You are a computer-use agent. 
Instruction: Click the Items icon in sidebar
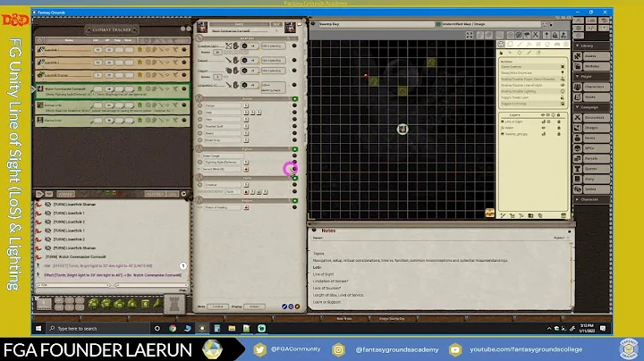tap(578, 138)
